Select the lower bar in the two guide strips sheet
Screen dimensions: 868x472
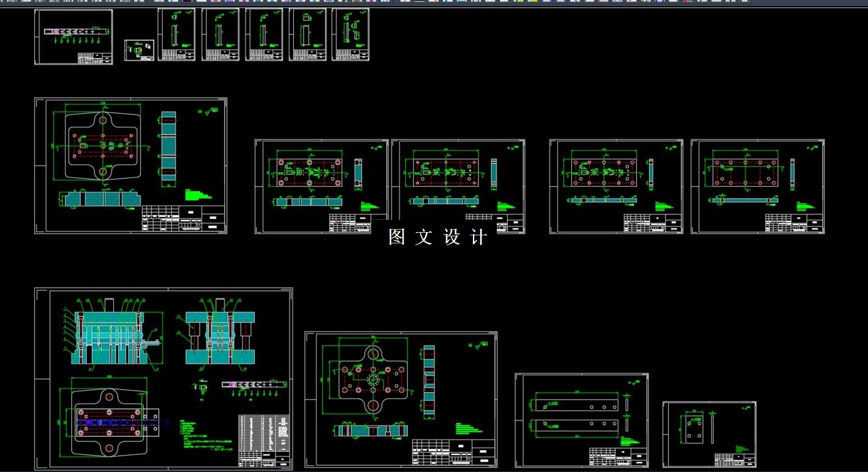pos(577,426)
